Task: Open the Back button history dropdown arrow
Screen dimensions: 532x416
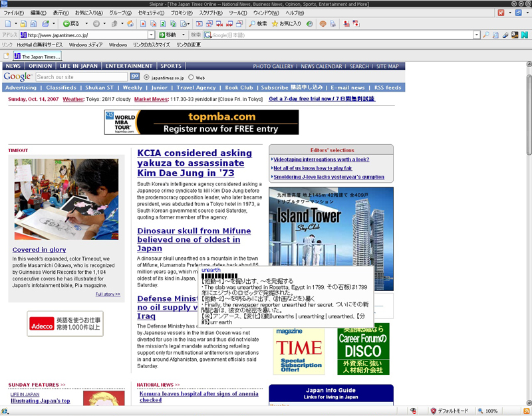Action: pyautogui.click(x=86, y=24)
